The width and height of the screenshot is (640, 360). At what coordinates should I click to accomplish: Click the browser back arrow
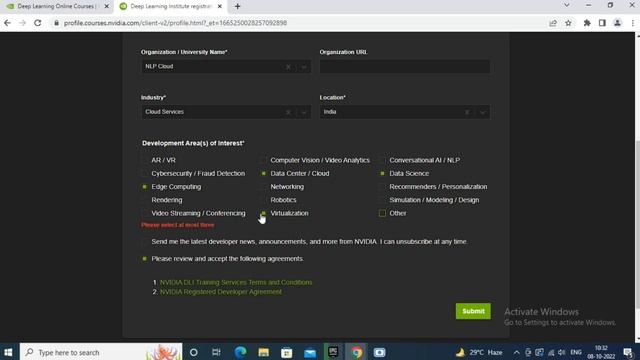7,23
